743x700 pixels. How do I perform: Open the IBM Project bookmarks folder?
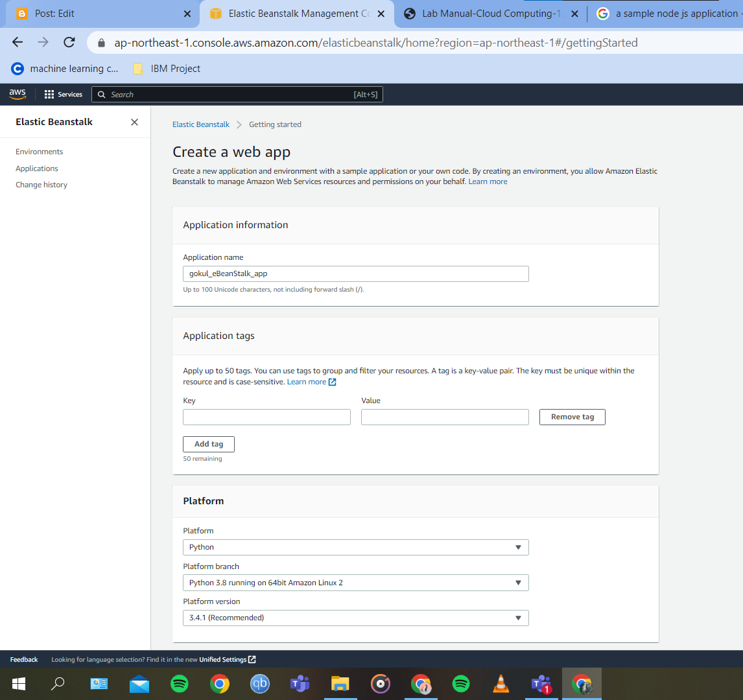click(x=167, y=69)
